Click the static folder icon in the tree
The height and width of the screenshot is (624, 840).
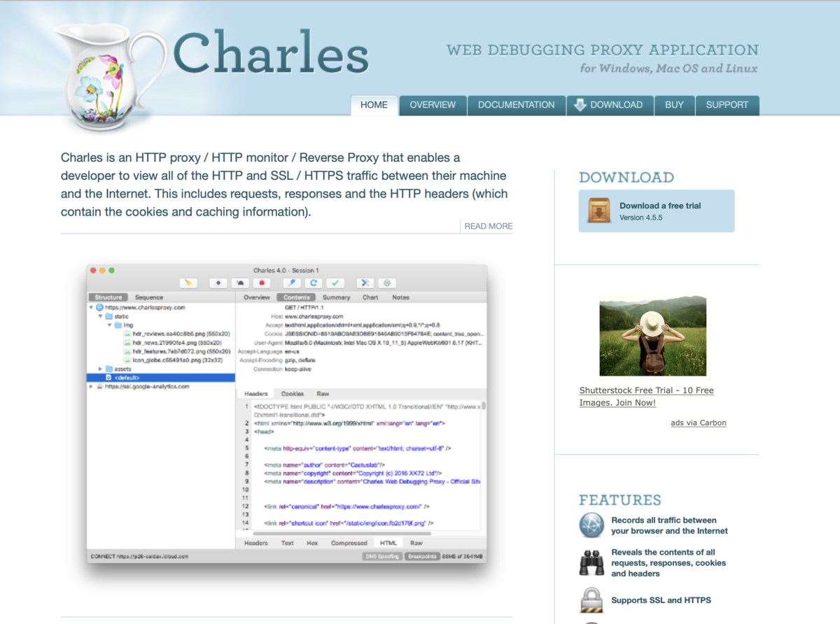[108, 316]
